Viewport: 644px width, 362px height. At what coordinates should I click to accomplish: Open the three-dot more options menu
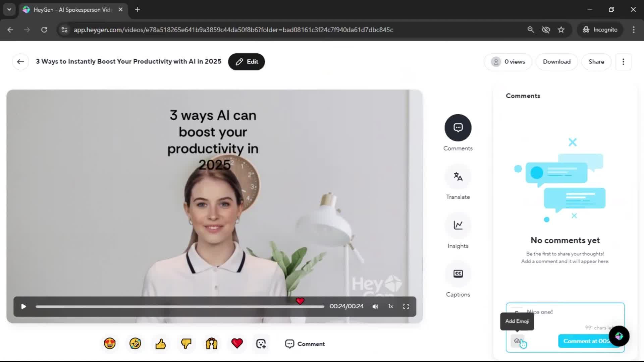(x=623, y=62)
